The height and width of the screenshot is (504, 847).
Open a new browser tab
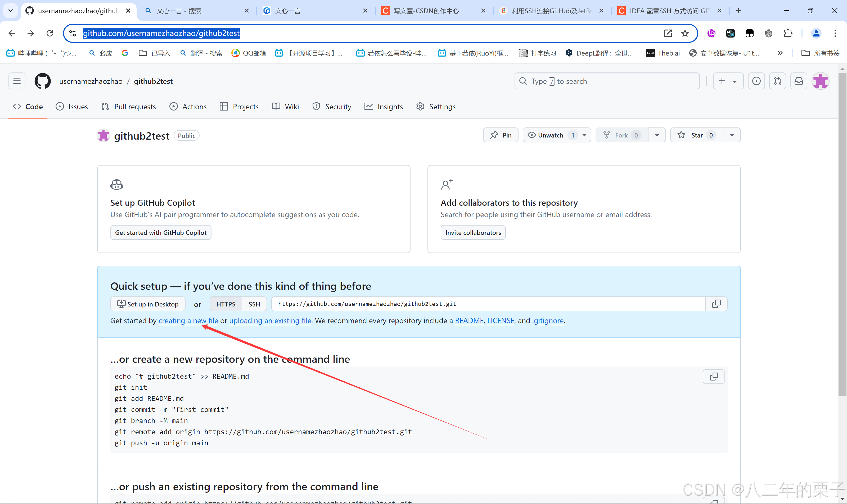pos(738,11)
